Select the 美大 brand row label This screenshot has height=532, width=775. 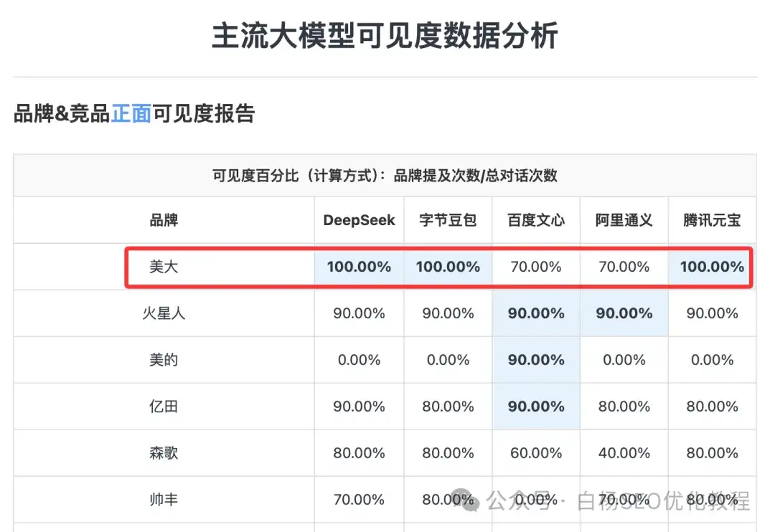click(164, 267)
